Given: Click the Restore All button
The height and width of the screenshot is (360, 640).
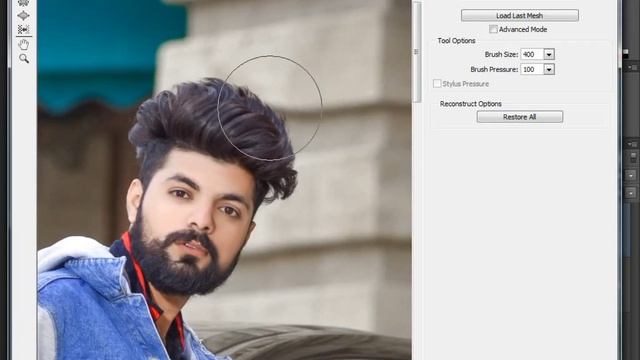Looking at the screenshot, I should 520,117.
